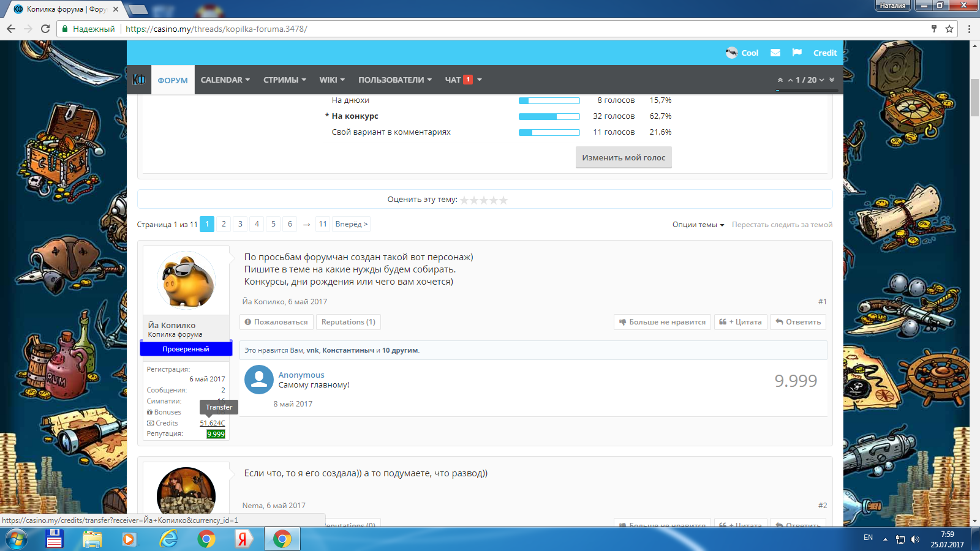Go to page 3 of the thread
The height and width of the screenshot is (551, 980).
(241, 224)
